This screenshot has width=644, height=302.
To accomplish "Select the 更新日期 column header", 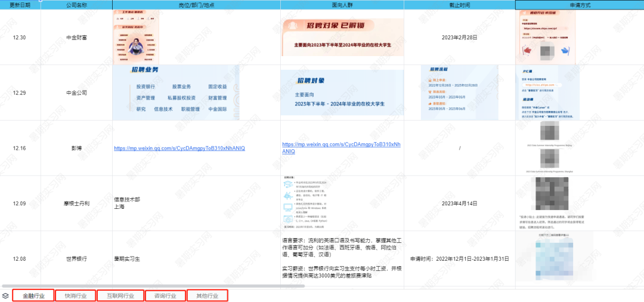I will (x=20, y=5).
